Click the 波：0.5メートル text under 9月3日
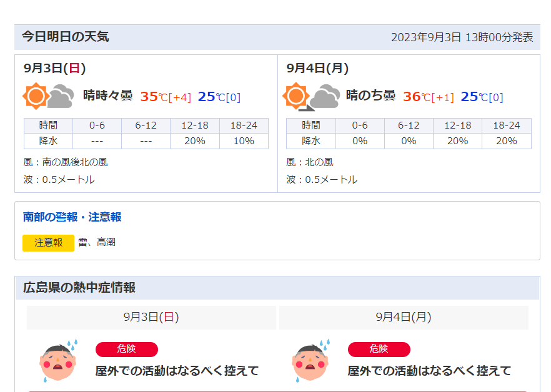The image size is (551, 392). (x=59, y=180)
